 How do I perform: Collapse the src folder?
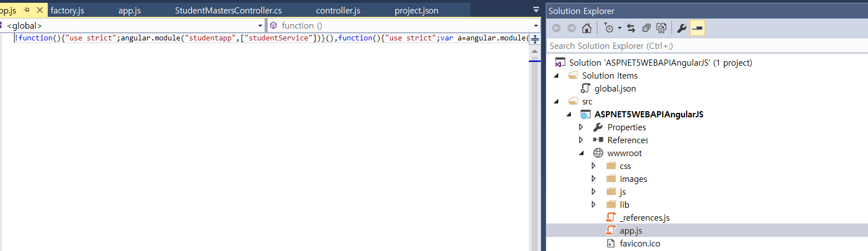pyautogui.click(x=556, y=101)
